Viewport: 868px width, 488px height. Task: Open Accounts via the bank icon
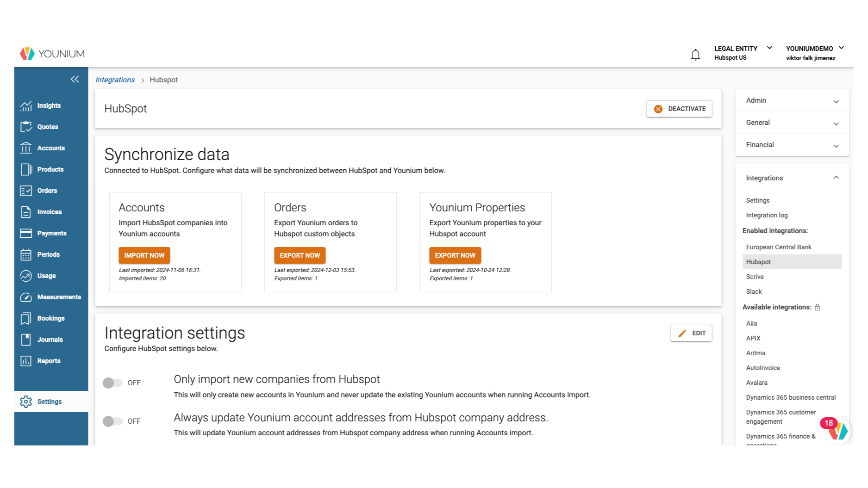coord(26,148)
